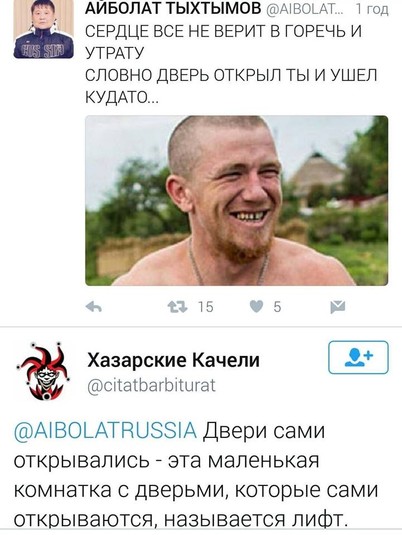This screenshot has height=535, width=402.
Task: Click the tweet line 'СЛОВНО ДВЕРЬ ОТКРЫЛ ТЫ'
Action: click(231, 75)
